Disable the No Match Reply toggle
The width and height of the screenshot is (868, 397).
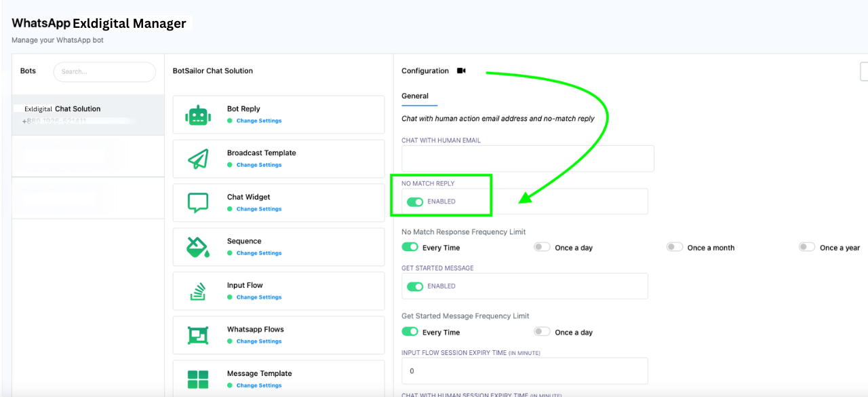[x=415, y=202]
